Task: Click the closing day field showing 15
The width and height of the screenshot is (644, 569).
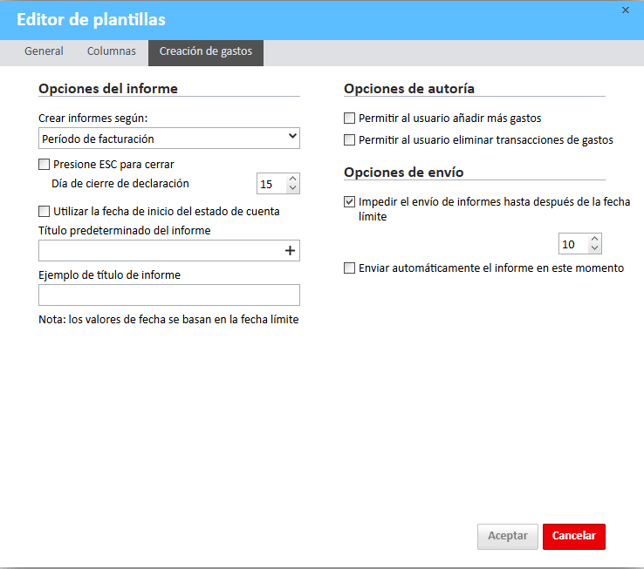Action: coord(271,184)
